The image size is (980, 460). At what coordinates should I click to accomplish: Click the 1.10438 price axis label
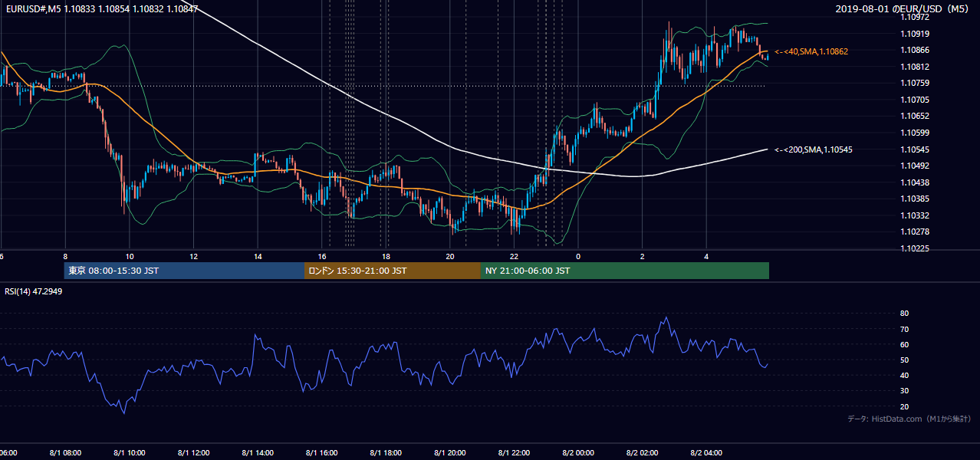914,182
